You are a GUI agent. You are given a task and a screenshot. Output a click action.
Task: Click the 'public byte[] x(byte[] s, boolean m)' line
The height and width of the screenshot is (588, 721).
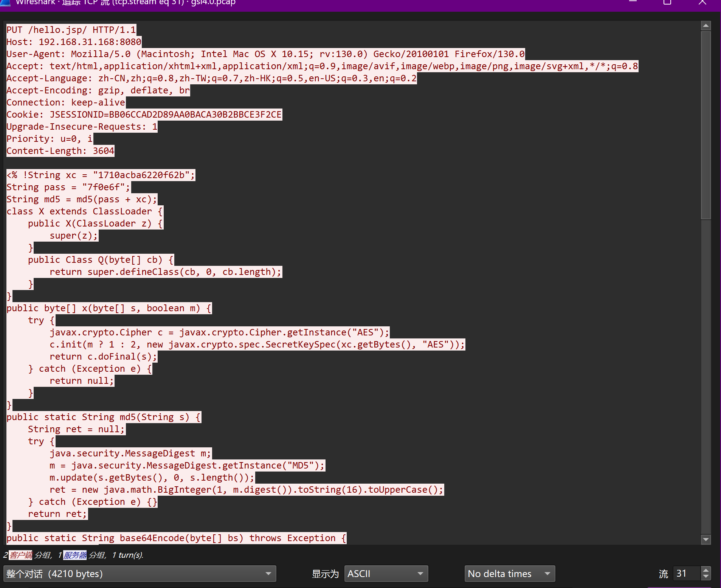109,308
